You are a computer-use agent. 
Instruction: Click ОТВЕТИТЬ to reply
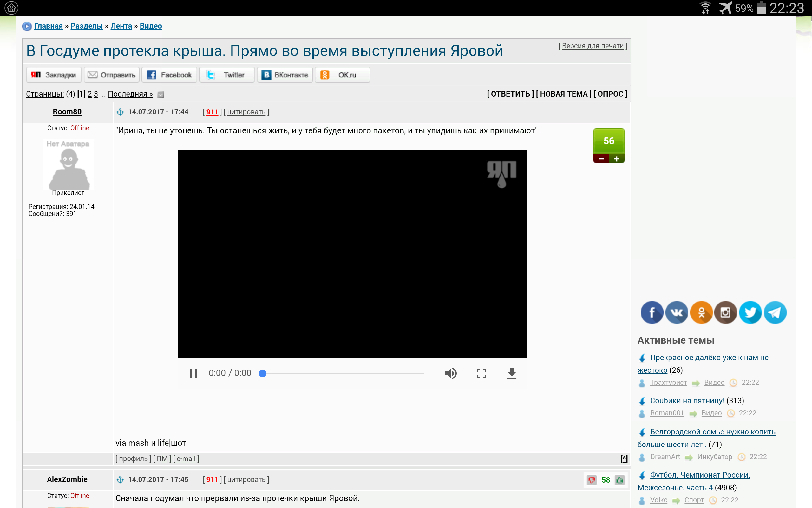tap(510, 94)
